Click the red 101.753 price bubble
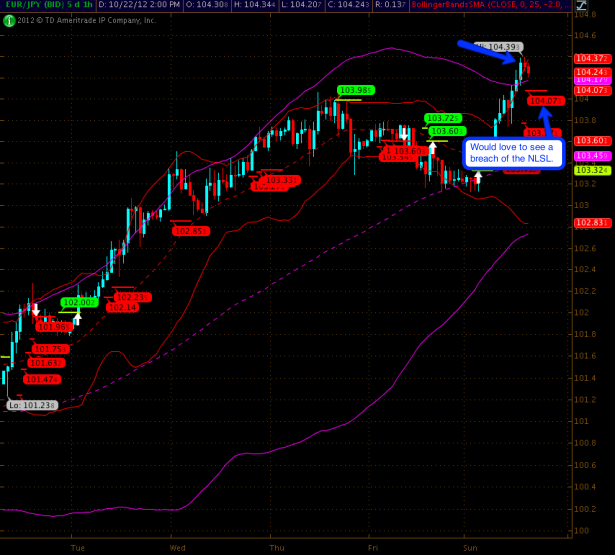The image size is (615, 555). pos(51,349)
